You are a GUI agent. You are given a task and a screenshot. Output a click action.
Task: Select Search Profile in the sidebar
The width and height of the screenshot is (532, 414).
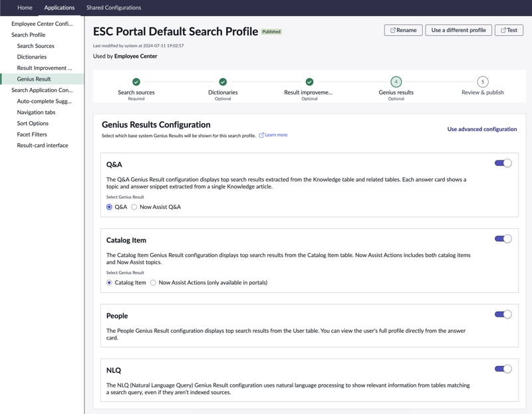pos(28,35)
